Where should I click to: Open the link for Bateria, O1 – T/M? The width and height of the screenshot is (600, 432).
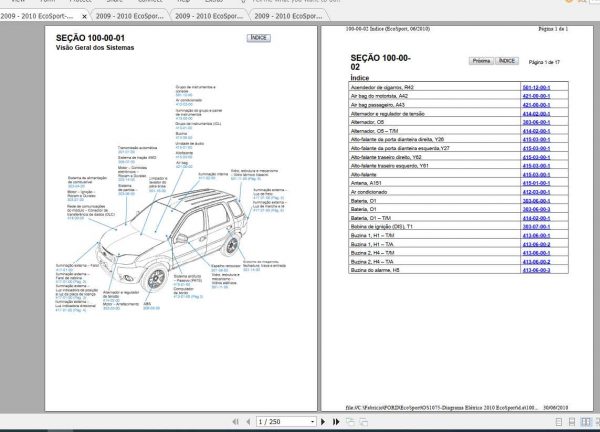click(x=536, y=218)
